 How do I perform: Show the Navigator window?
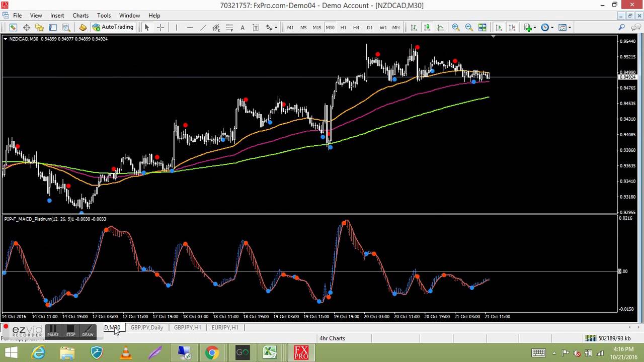[40, 27]
